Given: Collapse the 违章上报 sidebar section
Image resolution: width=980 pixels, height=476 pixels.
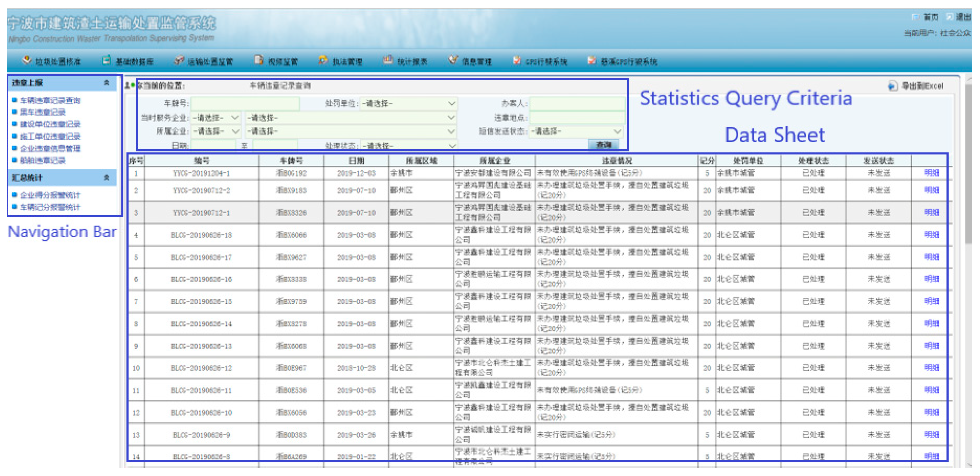Looking at the screenshot, I should 107,82.
